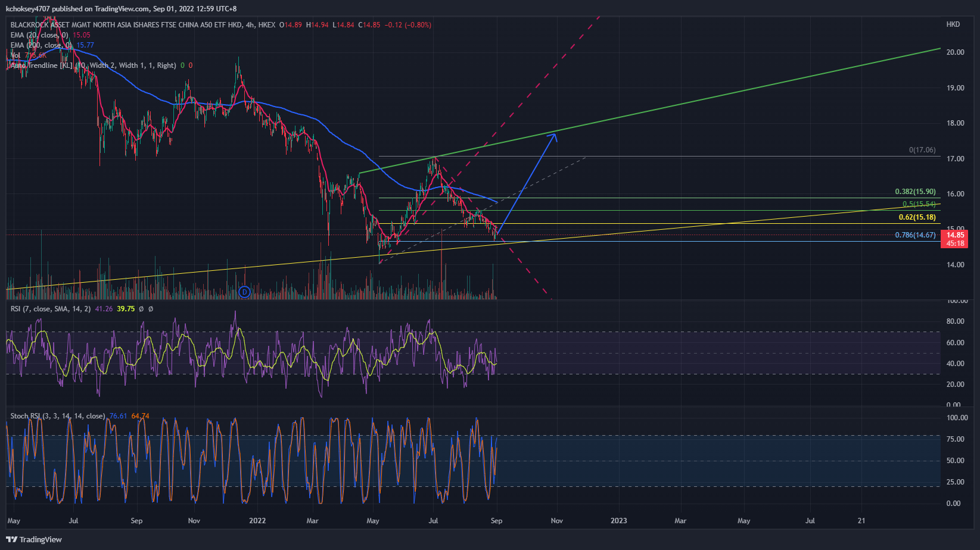Click the price change -0.12 (-0.80%) text
Image resolution: width=980 pixels, height=550 pixels.
(x=408, y=25)
